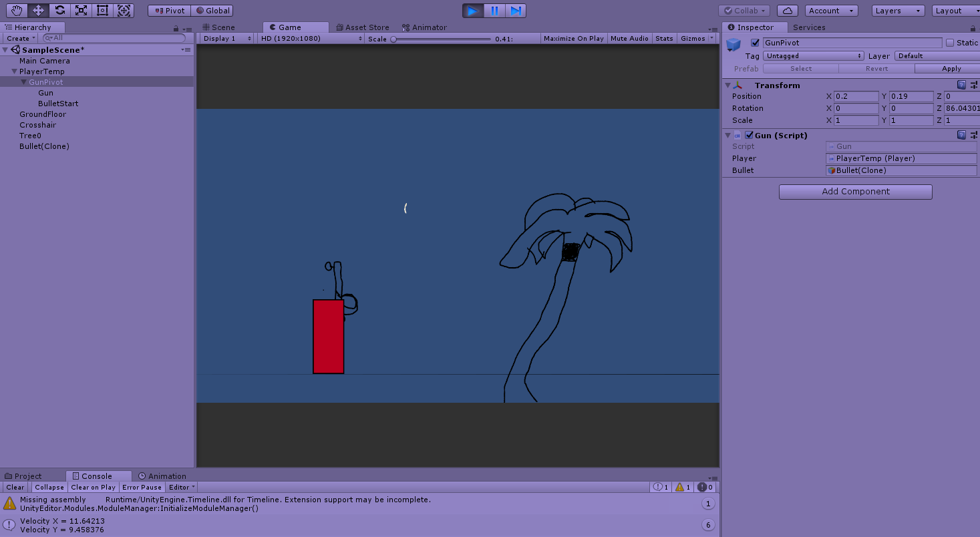Click the hierarchy search field
Viewport: 980px width, 537px height.
pos(114,39)
